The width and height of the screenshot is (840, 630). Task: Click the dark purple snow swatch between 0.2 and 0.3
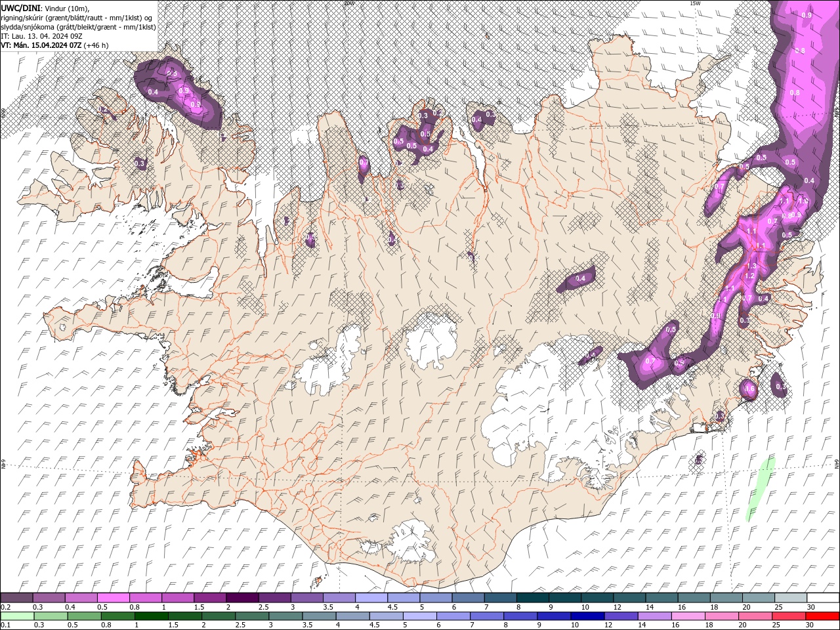click(16, 598)
